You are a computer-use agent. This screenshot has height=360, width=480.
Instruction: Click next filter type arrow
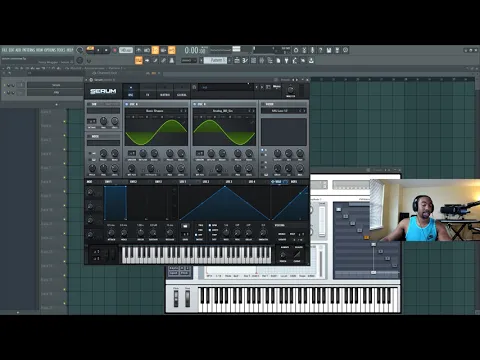[x=304, y=111]
